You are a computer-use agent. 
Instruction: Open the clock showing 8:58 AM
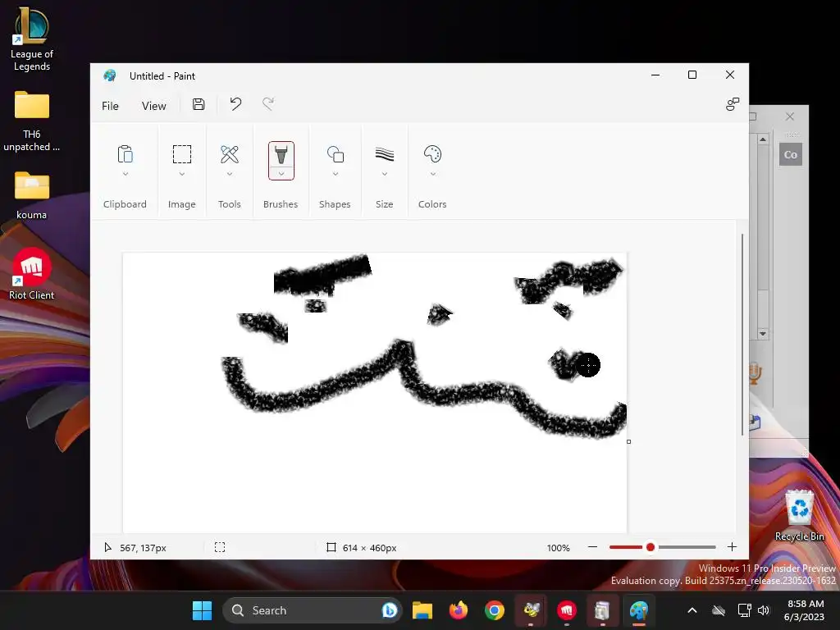805,610
